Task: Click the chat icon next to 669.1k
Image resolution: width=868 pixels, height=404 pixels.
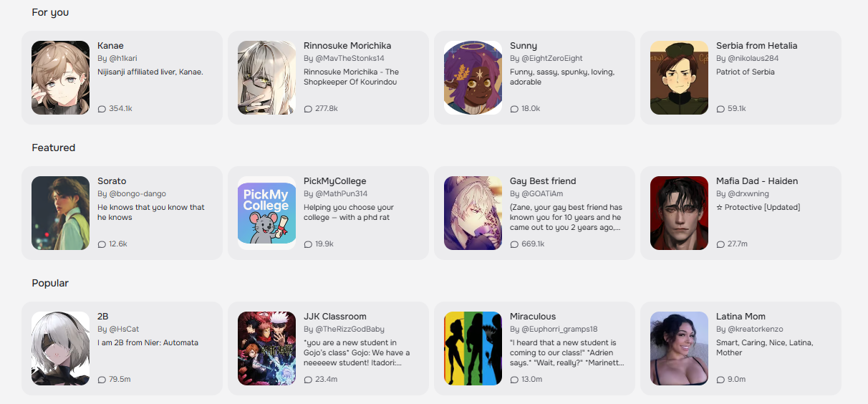Action: pos(514,244)
